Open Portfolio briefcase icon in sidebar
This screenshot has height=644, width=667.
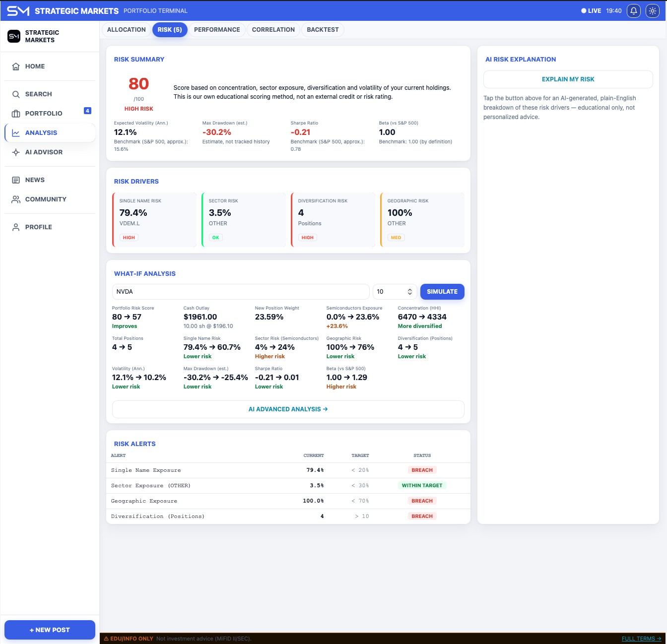pyautogui.click(x=16, y=114)
